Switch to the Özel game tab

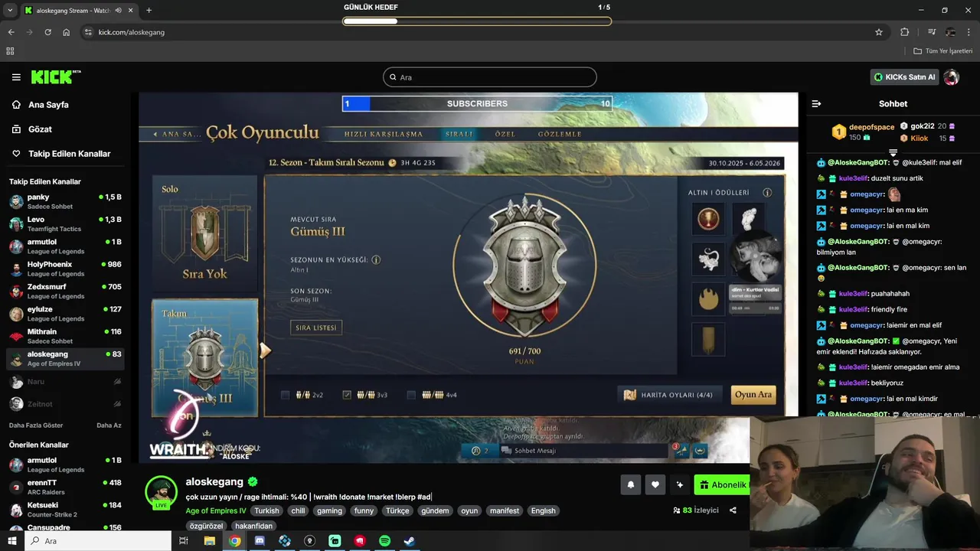505,134
